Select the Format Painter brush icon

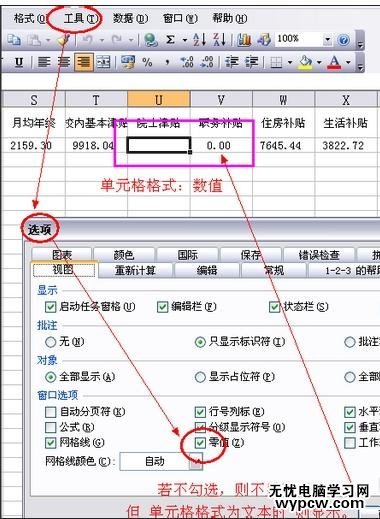(x=62, y=40)
